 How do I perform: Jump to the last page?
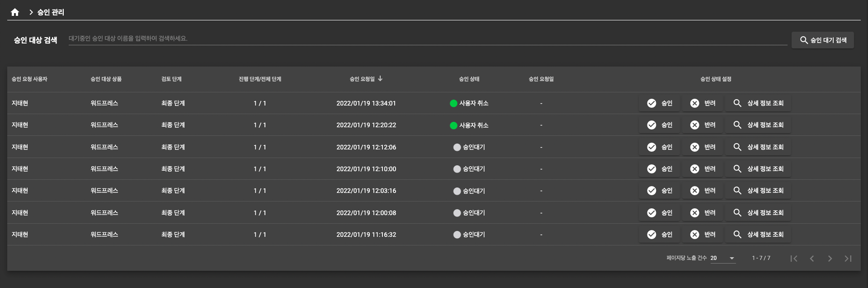848,259
